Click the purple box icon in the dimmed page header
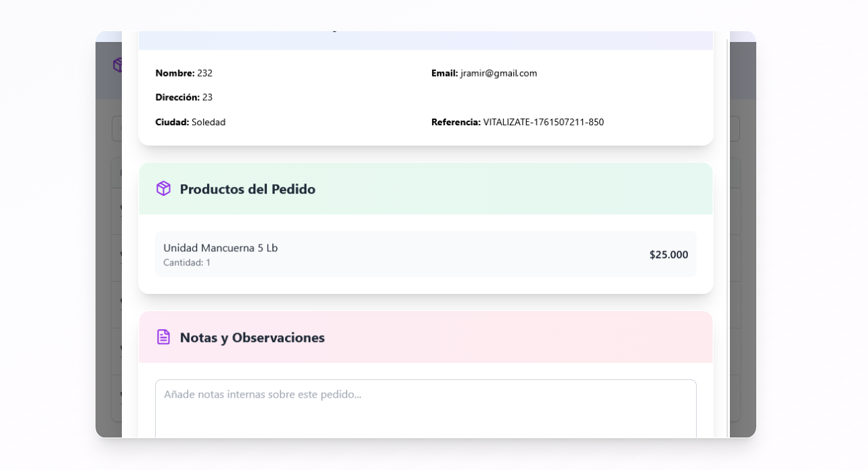The height and width of the screenshot is (470, 868). click(116, 65)
